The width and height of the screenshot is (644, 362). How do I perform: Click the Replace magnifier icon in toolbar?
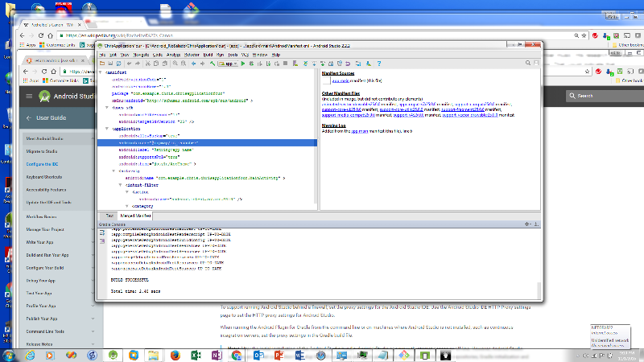184,64
